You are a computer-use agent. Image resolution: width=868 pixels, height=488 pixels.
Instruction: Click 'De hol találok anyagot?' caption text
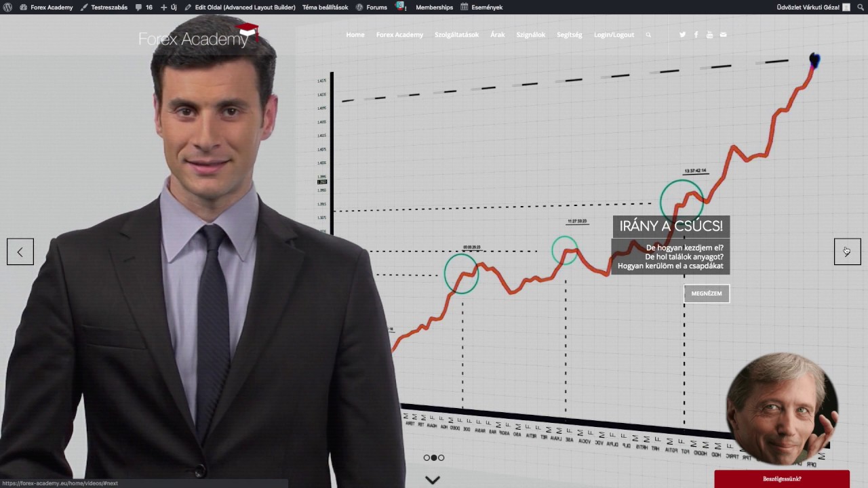click(x=684, y=257)
